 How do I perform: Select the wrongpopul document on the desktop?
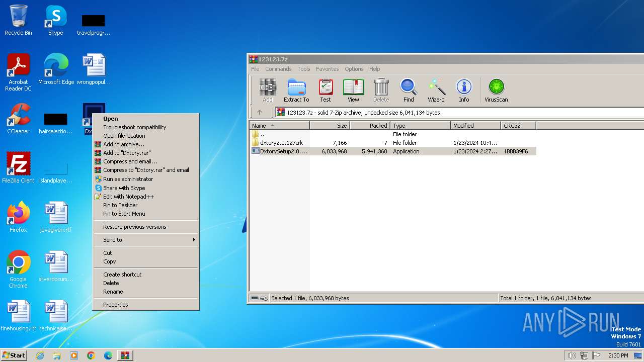click(94, 69)
